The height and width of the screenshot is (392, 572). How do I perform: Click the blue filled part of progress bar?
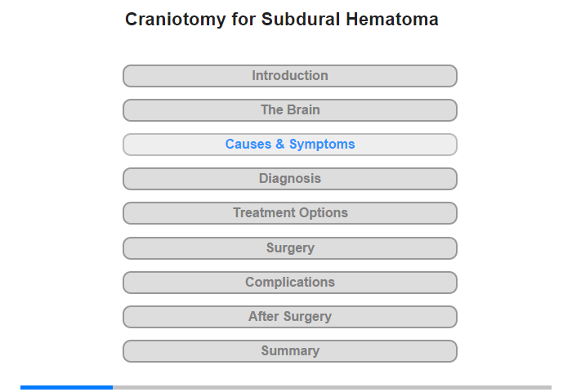(x=66, y=387)
